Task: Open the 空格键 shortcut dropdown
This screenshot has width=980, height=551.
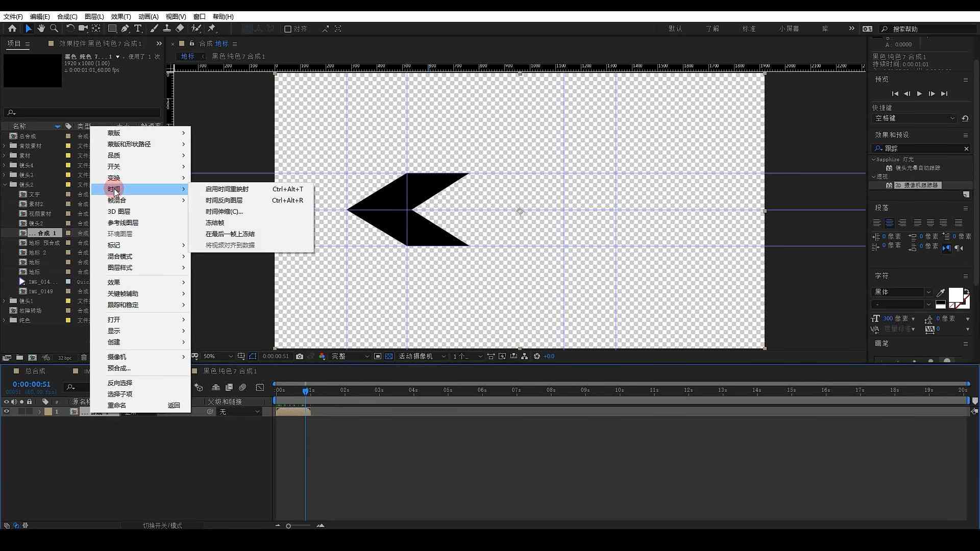Action: pyautogui.click(x=914, y=118)
